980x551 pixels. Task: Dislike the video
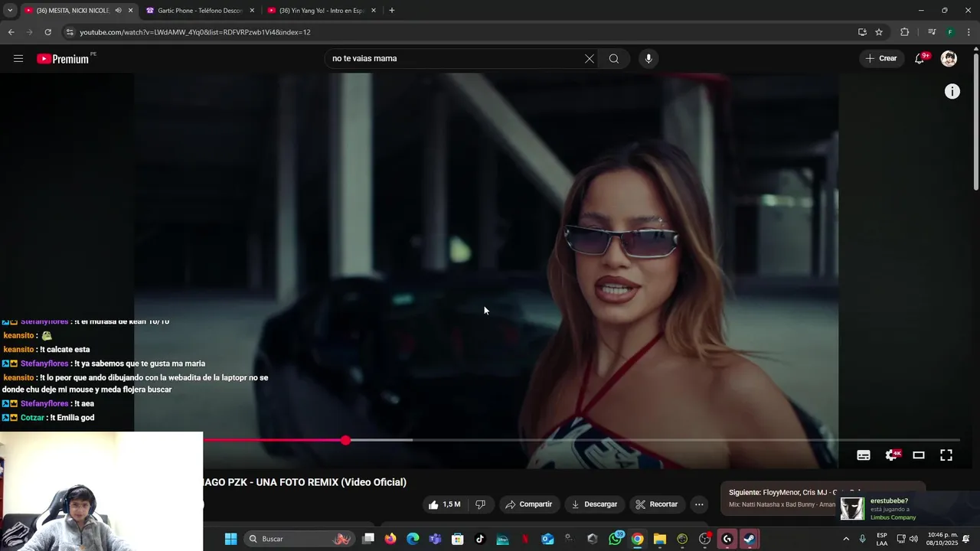click(480, 504)
